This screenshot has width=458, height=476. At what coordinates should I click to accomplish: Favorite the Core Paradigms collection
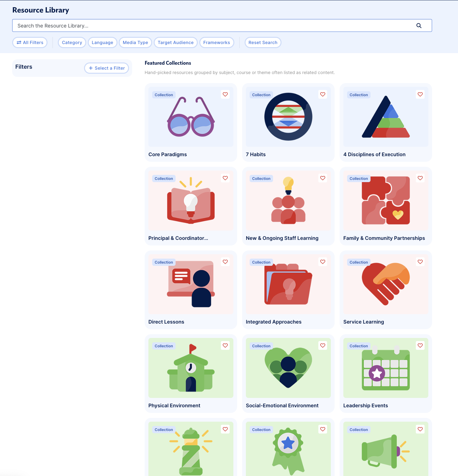[x=225, y=94]
